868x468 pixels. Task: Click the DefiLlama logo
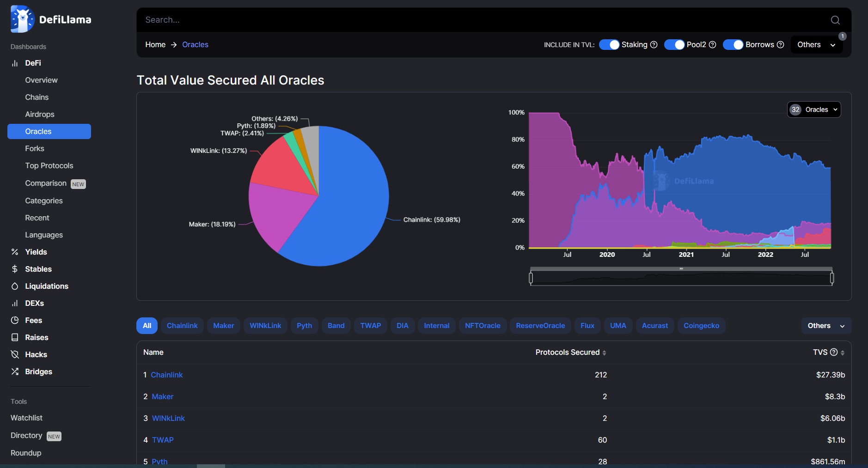tap(22, 19)
